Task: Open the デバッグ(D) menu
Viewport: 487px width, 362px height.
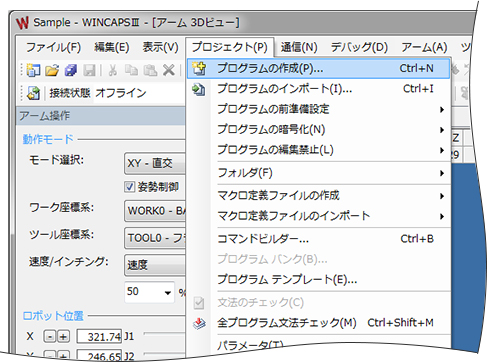Action: pyautogui.click(x=359, y=47)
